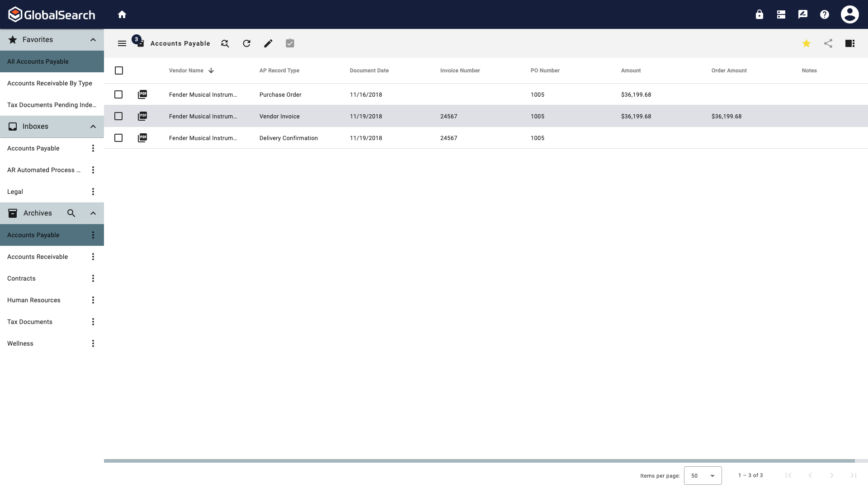
Task: Click the horizontal scrollbar at bottom
Action: (x=479, y=461)
